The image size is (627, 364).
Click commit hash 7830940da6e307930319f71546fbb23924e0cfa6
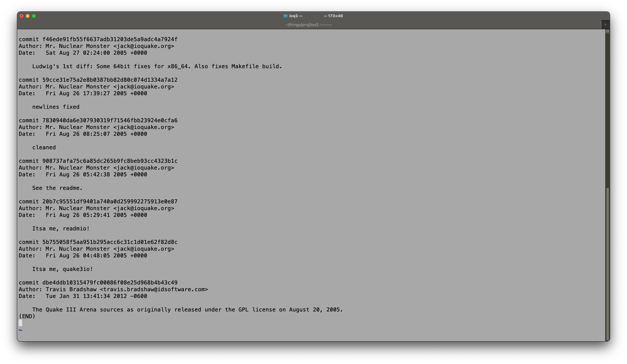[x=110, y=120]
